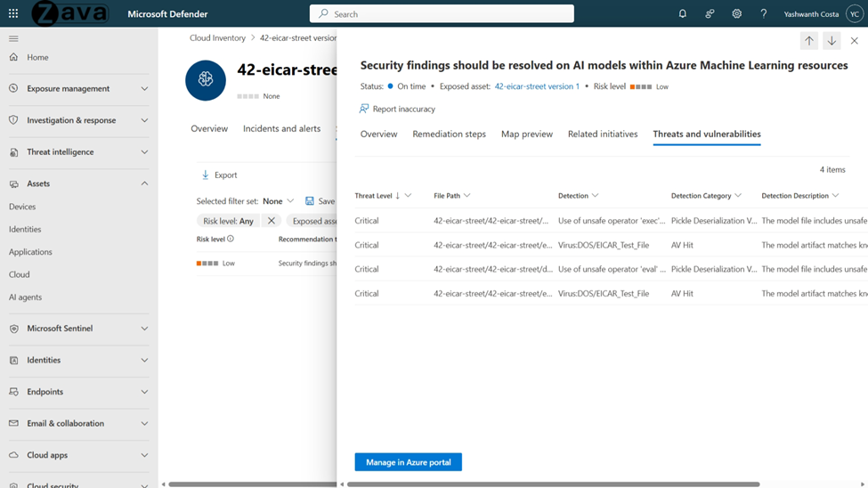Click the notifications bell icon
Image resolution: width=868 pixels, height=488 pixels.
(x=683, y=14)
